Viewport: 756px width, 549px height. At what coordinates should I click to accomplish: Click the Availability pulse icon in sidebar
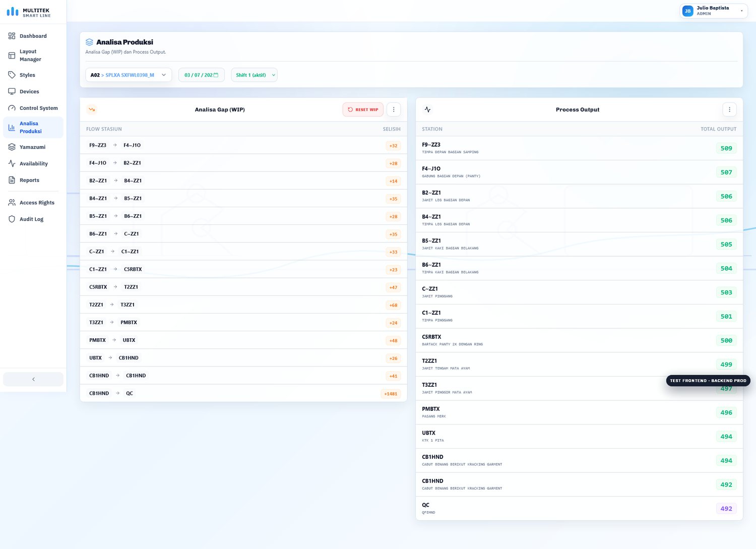click(x=12, y=163)
